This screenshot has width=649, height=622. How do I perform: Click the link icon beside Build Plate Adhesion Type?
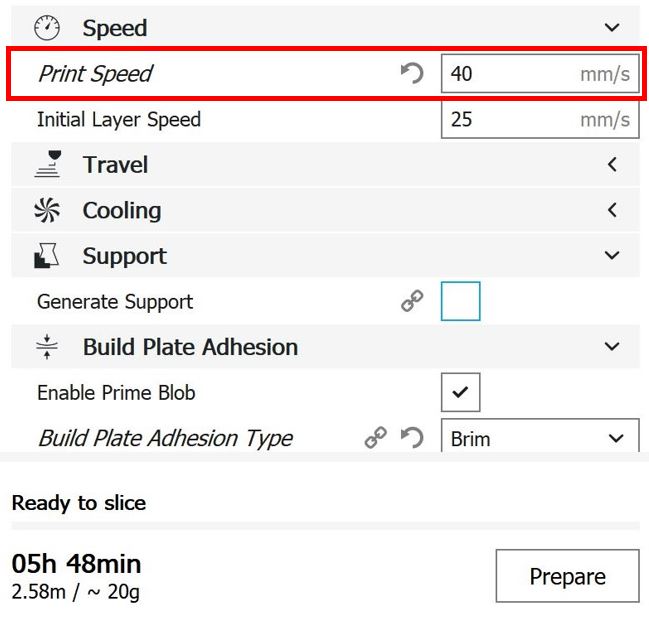(x=376, y=438)
